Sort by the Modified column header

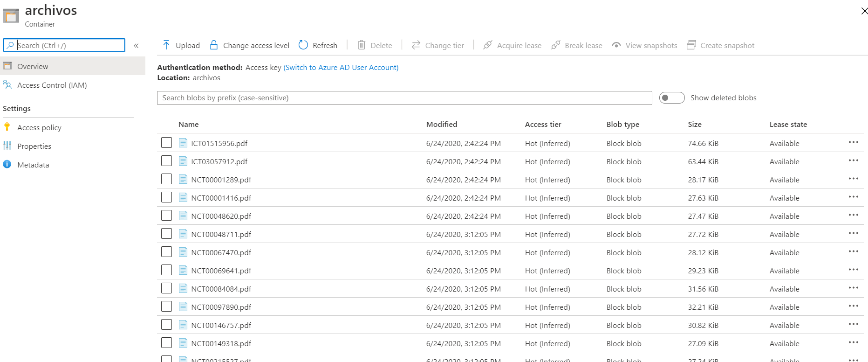441,125
